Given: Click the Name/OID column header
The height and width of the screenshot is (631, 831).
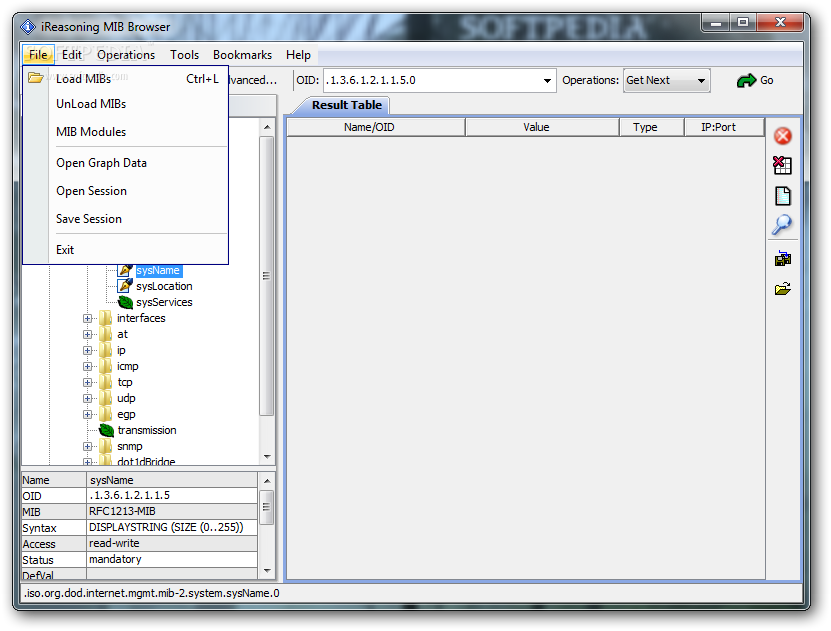Looking at the screenshot, I should (x=376, y=127).
